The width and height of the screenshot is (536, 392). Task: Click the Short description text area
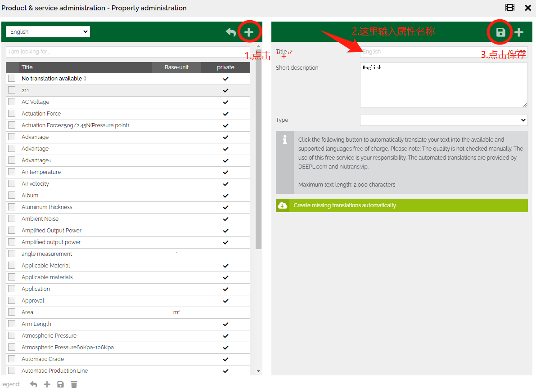pos(443,85)
